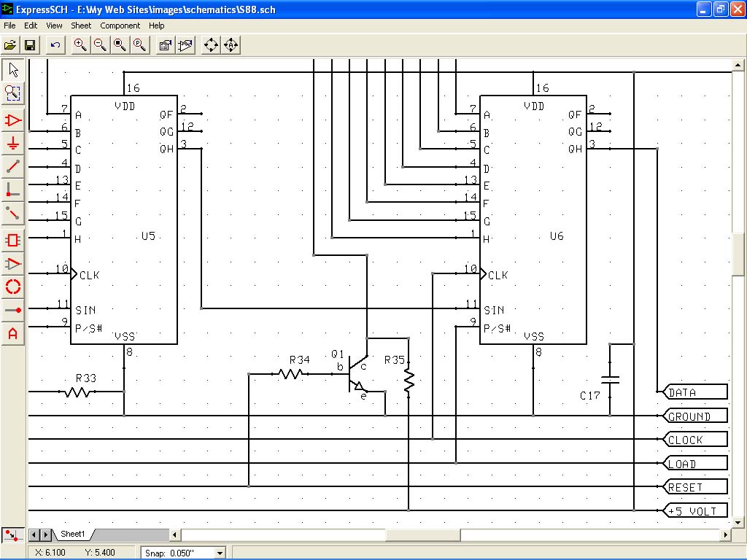Click the Zoom Out magnifier

pos(100,45)
